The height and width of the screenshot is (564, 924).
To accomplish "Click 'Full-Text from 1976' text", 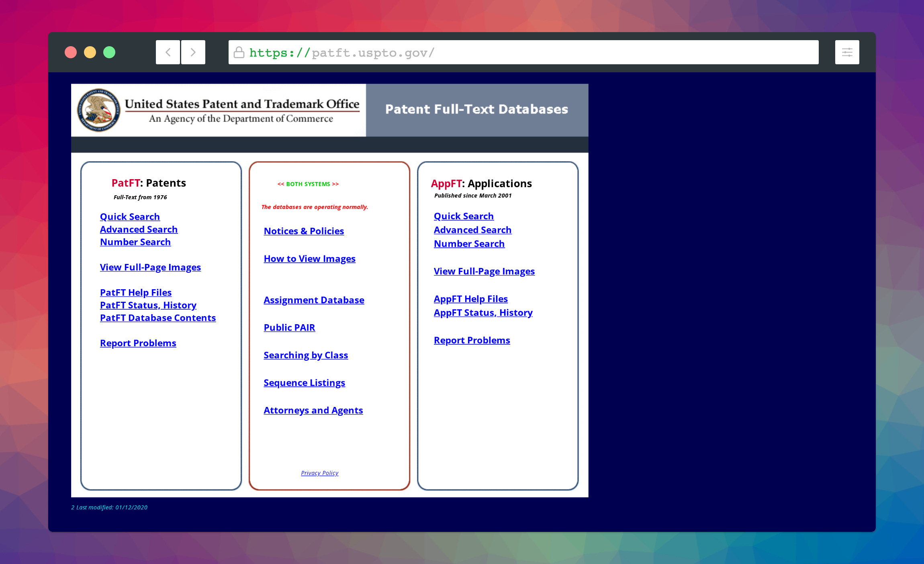I will click(140, 197).
